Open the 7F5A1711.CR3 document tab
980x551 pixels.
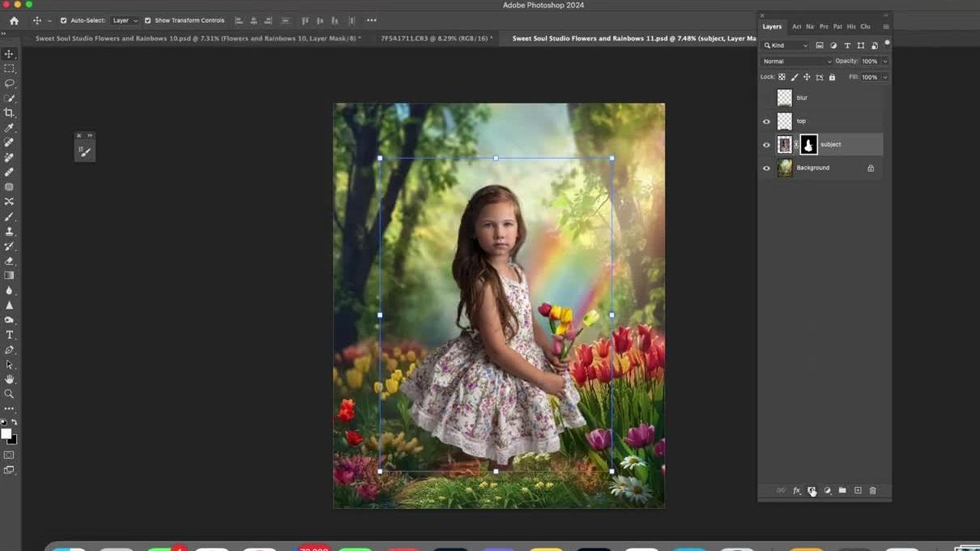435,38
